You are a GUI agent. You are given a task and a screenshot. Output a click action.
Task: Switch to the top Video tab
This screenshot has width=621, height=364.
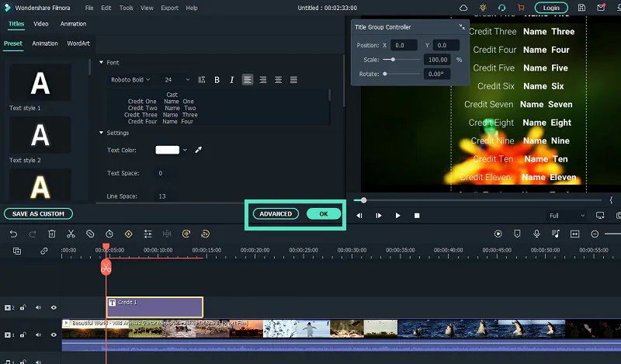(x=41, y=24)
